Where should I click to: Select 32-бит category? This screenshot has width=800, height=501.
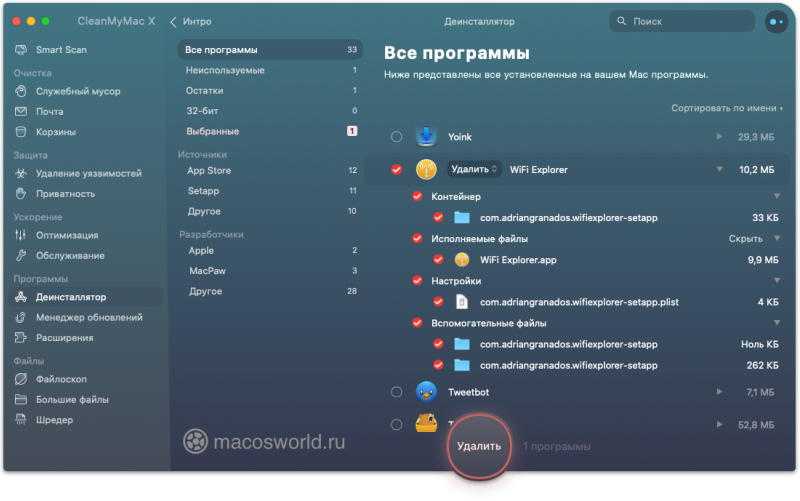(270, 111)
